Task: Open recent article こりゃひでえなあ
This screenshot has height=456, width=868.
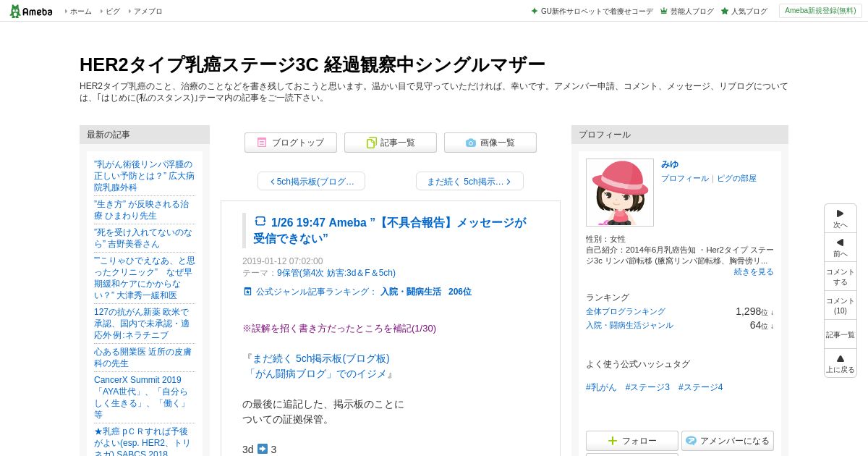Action: pos(145,278)
